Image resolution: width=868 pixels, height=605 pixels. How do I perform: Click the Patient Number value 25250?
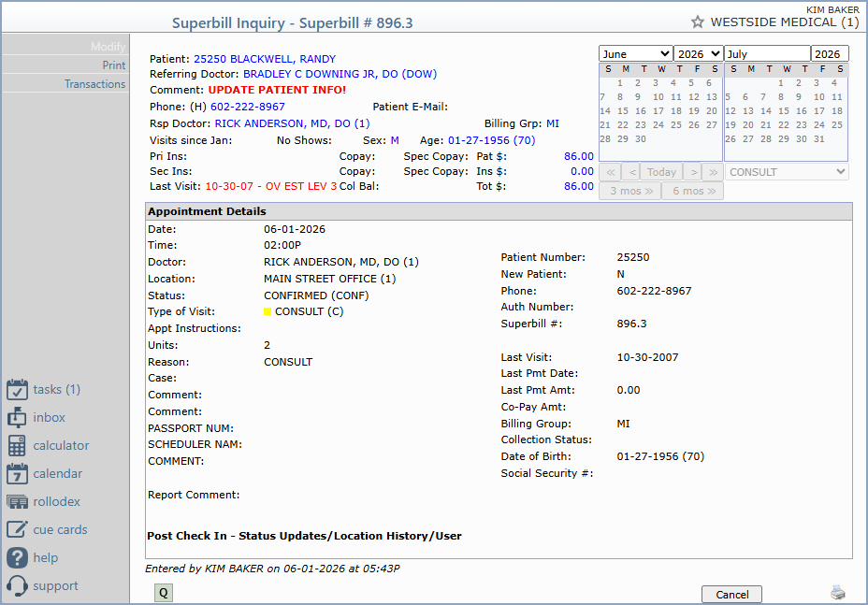632,257
